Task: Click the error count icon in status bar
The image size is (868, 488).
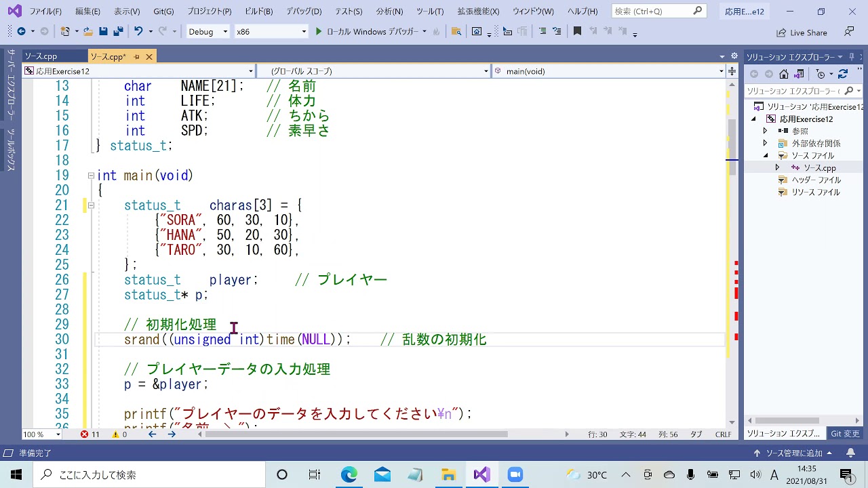Action: pyautogui.click(x=85, y=434)
